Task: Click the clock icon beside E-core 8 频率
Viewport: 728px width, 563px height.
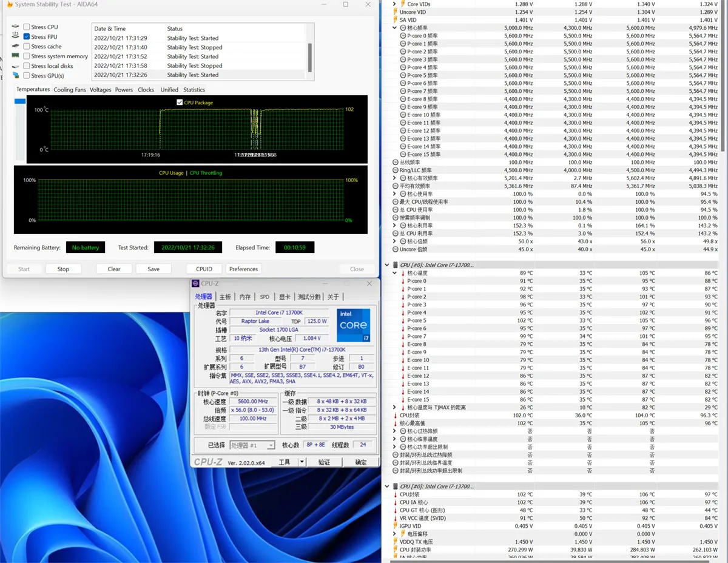Action: pos(403,99)
